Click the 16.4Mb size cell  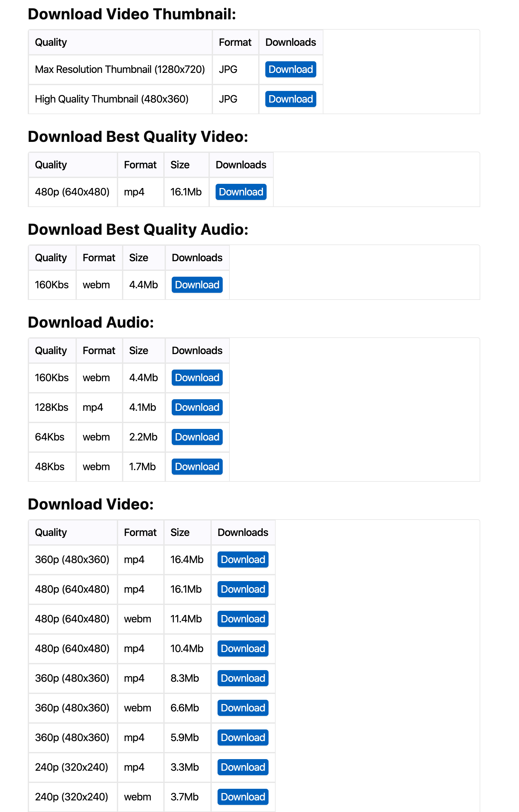[187, 559]
